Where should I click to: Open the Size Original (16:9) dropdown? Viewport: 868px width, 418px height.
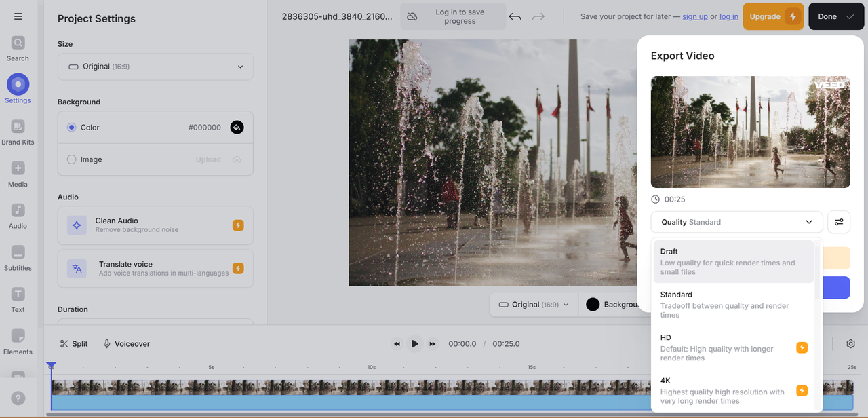click(x=155, y=66)
